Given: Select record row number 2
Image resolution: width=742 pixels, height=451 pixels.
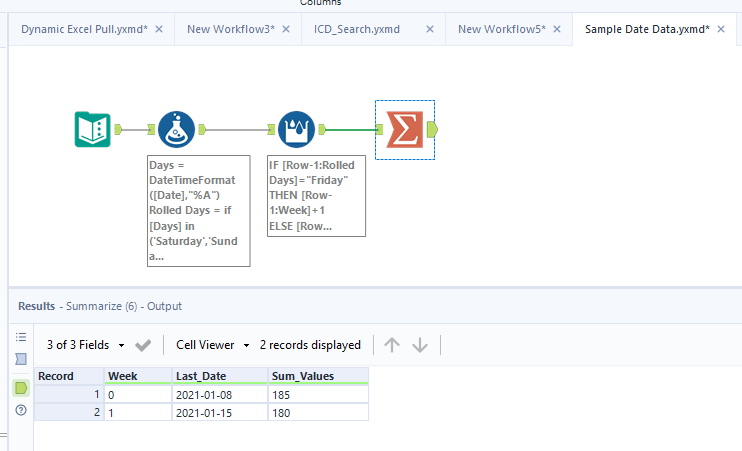Looking at the screenshot, I should coord(69,413).
